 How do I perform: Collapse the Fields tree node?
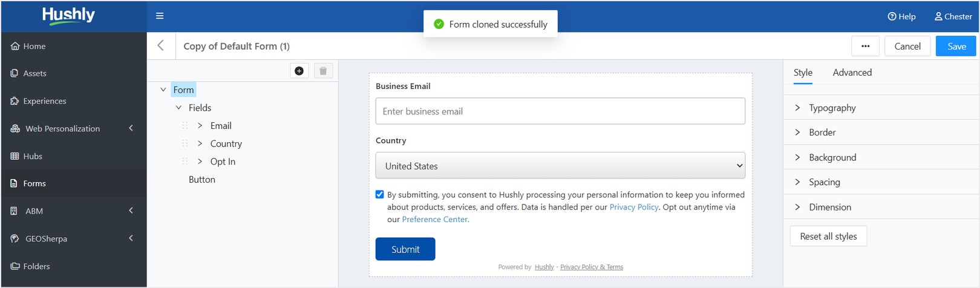point(178,108)
